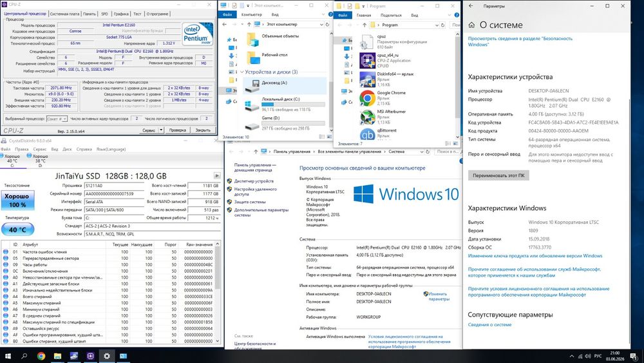Click the Program file list vertical scrollbar
Image resolution: width=644 pixels, height=363 pixels.
457,86
